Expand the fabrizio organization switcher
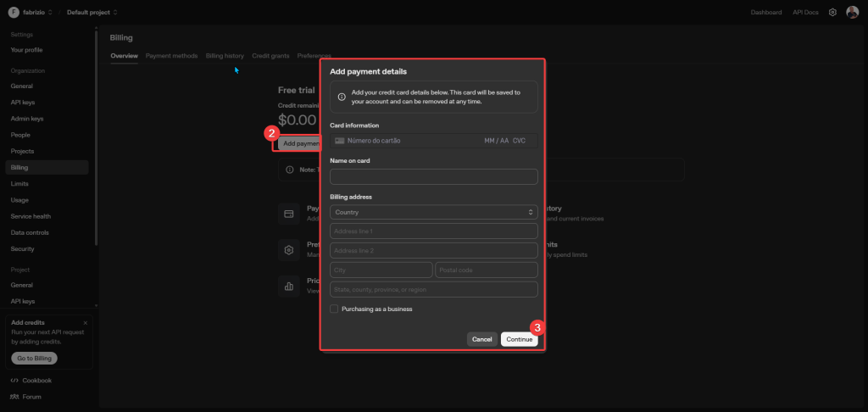Screen dimensions: 868x412 click(36, 13)
